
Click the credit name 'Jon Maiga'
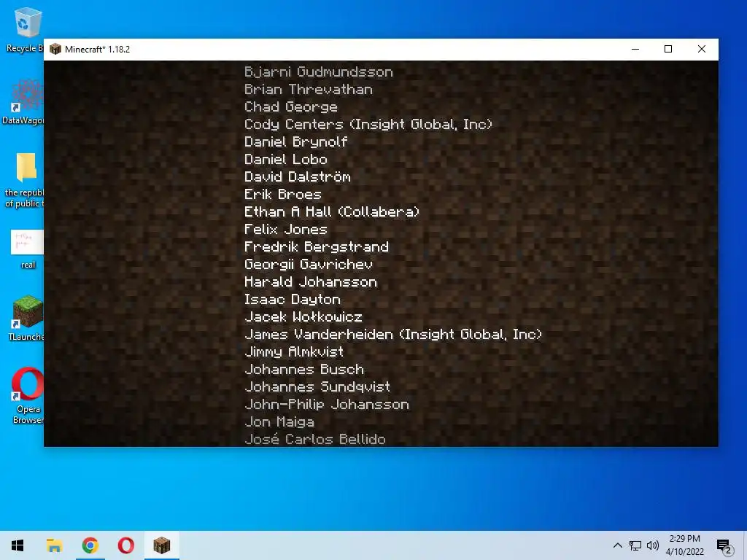(x=279, y=422)
